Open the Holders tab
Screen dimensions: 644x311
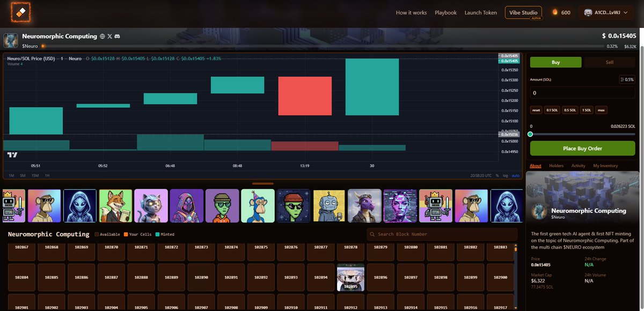tap(557, 166)
